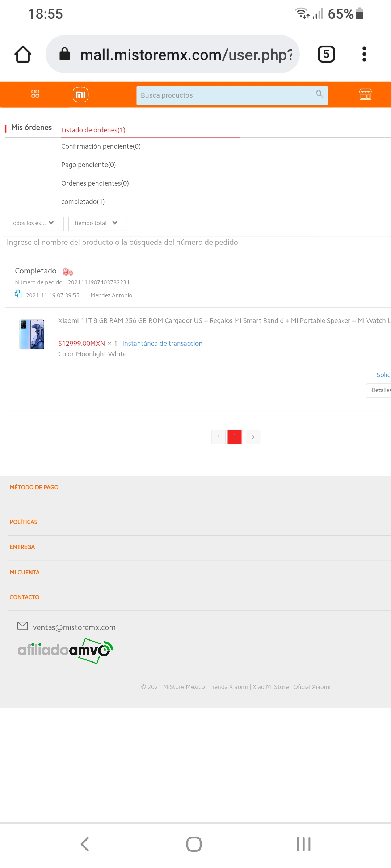The image size is (391, 868).
Task: Click the price $12999.00MXN
Action: (x=81, y=343)
